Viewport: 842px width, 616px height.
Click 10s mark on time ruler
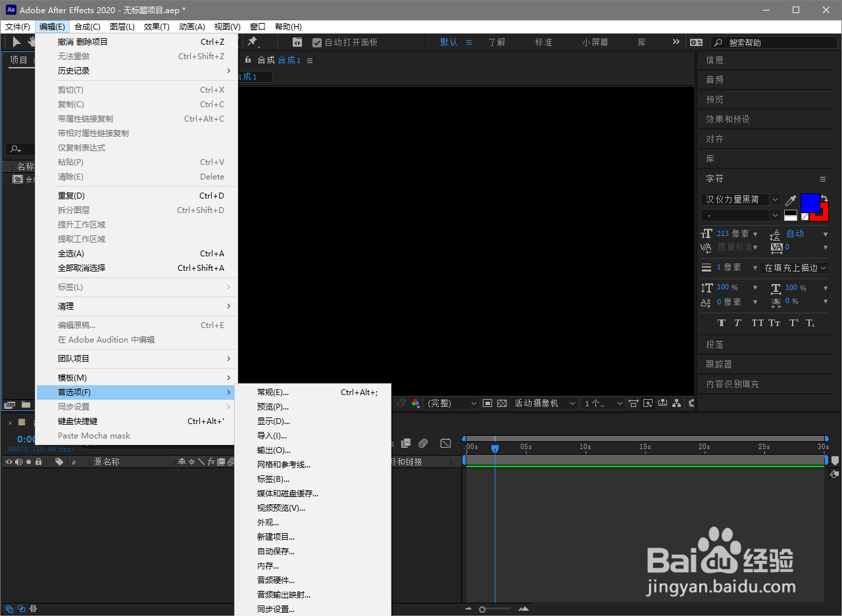point(585,447)
